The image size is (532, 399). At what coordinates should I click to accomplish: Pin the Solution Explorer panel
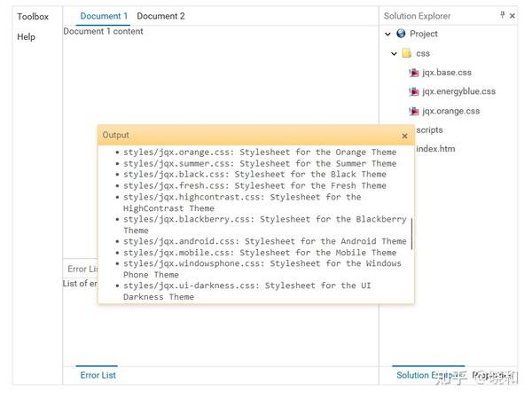coord(502,16)
